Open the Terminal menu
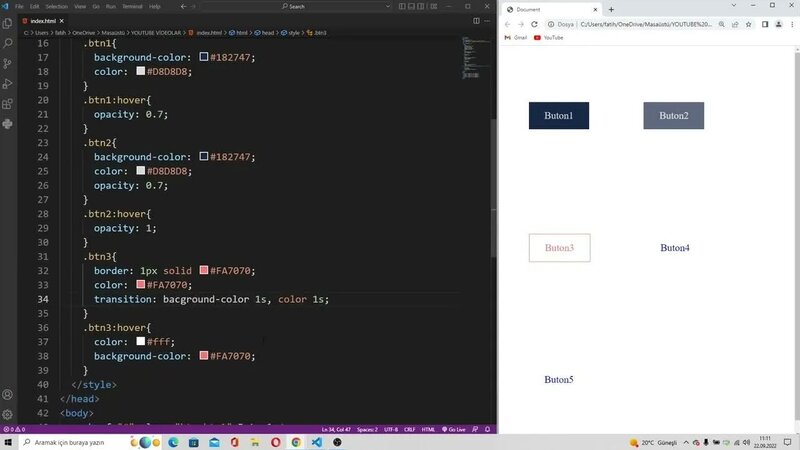The width and height of the screenshot is (800, 450). (x=132, y=6)
